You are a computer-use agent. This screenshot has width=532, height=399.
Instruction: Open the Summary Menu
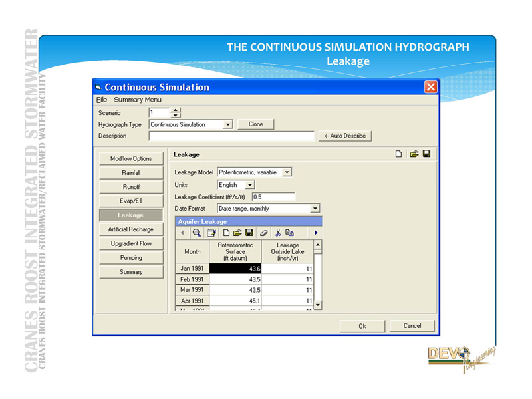pos(138,100)
